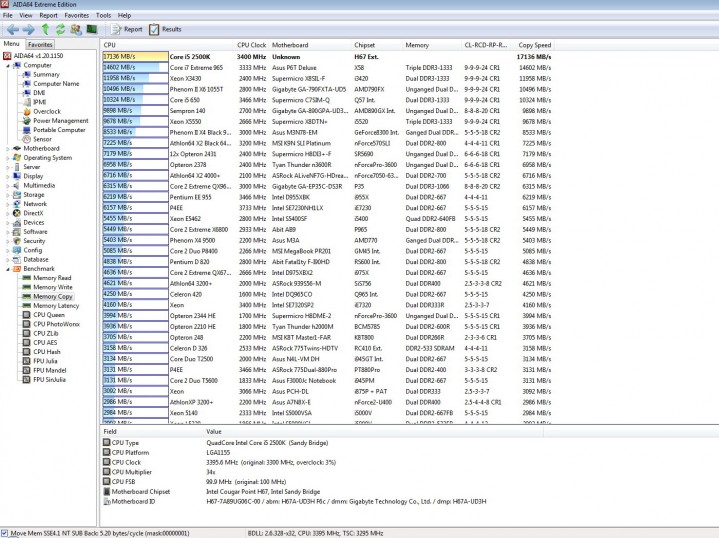Open the CPU ZLib benchmark
Viewport: 719px width, 538px height.
pos(40,333)
